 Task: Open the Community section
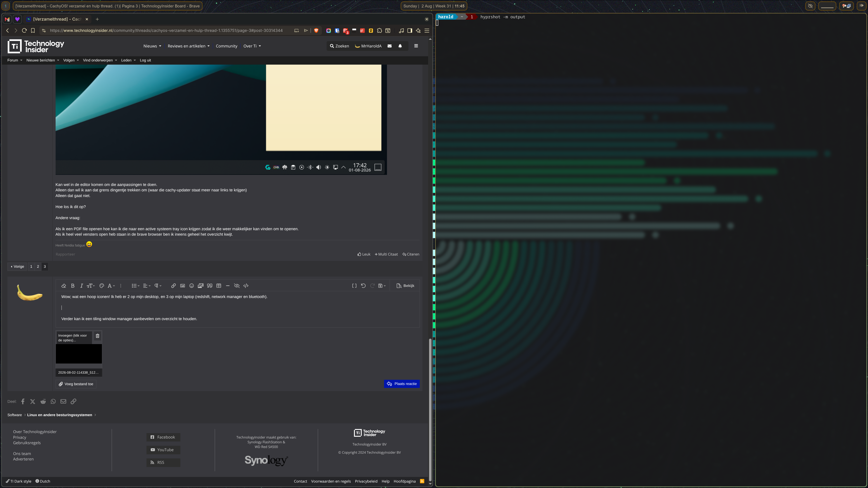click(226, 46)
